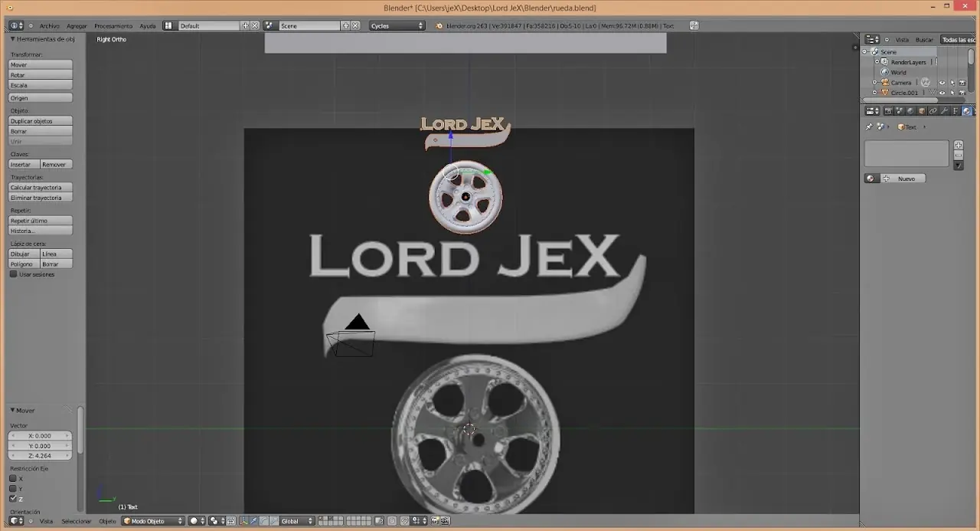Screen dimensions: 980x531
Task: Enable the rotate manipulator arc icon
Action: tap(264, 521)
